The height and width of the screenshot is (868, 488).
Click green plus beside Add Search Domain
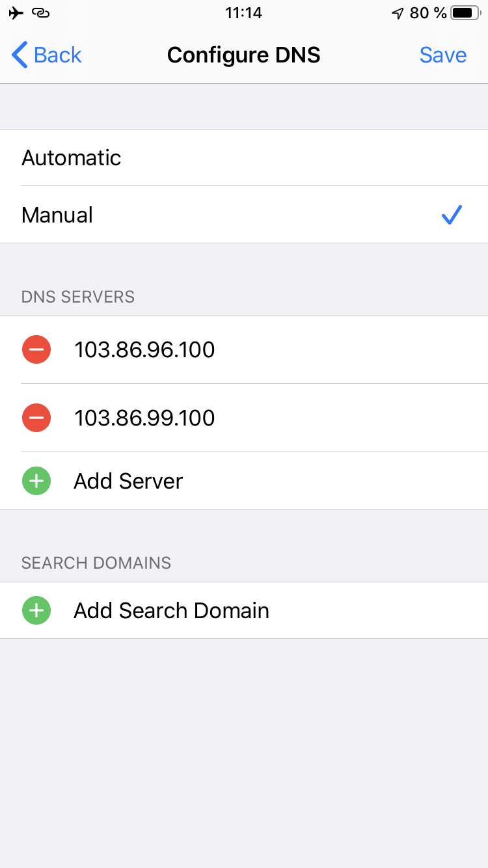[x=36, y=611]
